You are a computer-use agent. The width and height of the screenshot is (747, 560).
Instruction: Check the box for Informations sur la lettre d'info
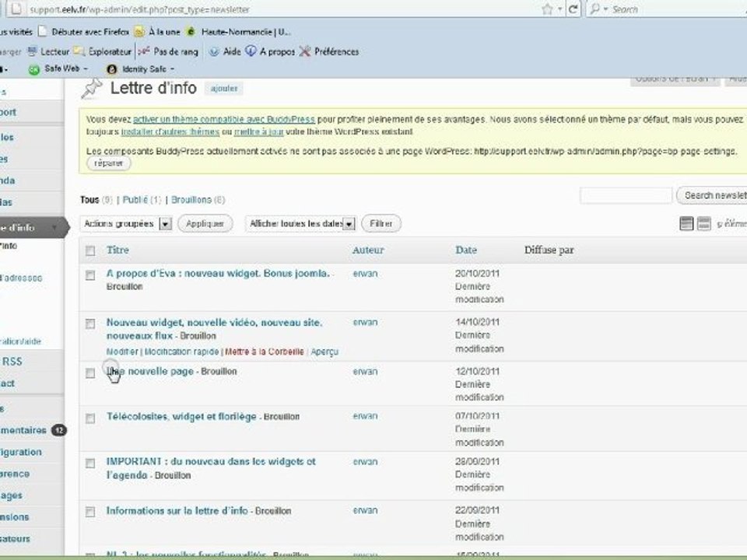pyautogui.click(x=90, y=512)
